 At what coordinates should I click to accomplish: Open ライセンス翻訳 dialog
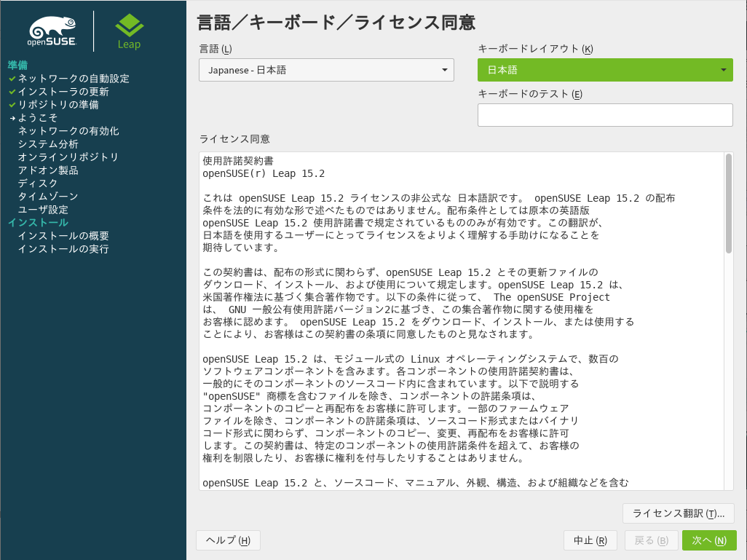pyautogui.click(x=678, y=513)
